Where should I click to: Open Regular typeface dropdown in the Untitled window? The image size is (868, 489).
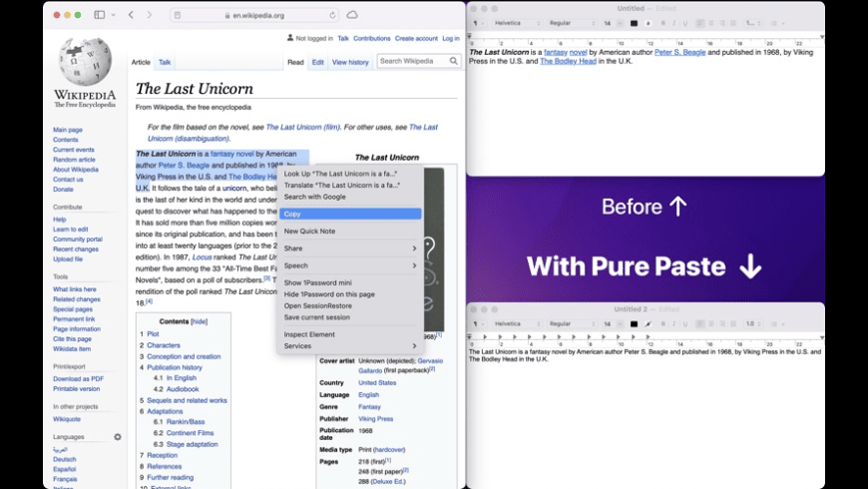(572, 23)
